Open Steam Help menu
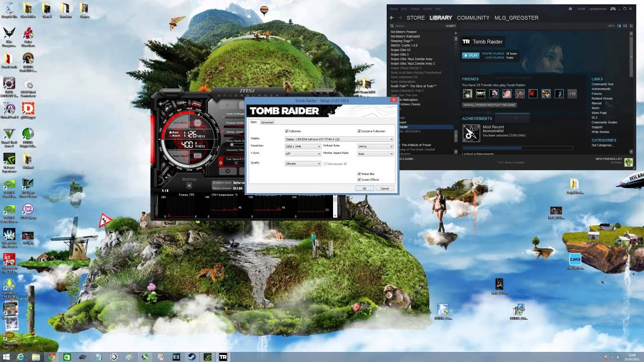The image size is (644, 362). coord(438,9)
